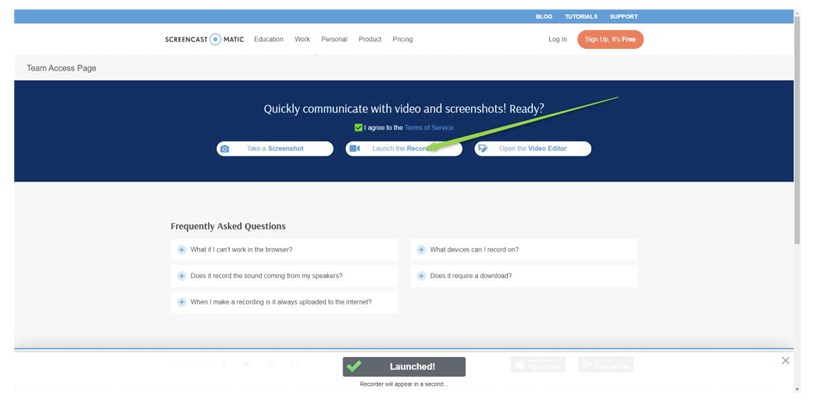Click the camera icon on Take a Screenshot

coord(225,149)
